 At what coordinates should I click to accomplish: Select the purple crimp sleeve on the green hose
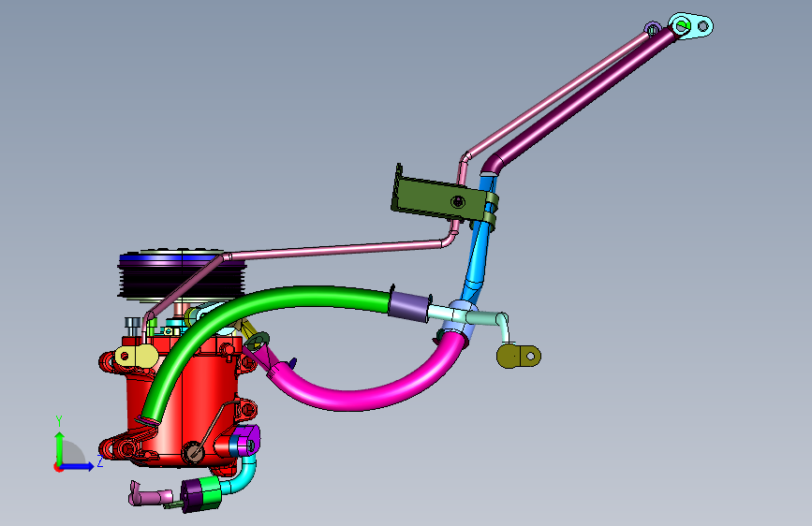(x=410, y=306)
